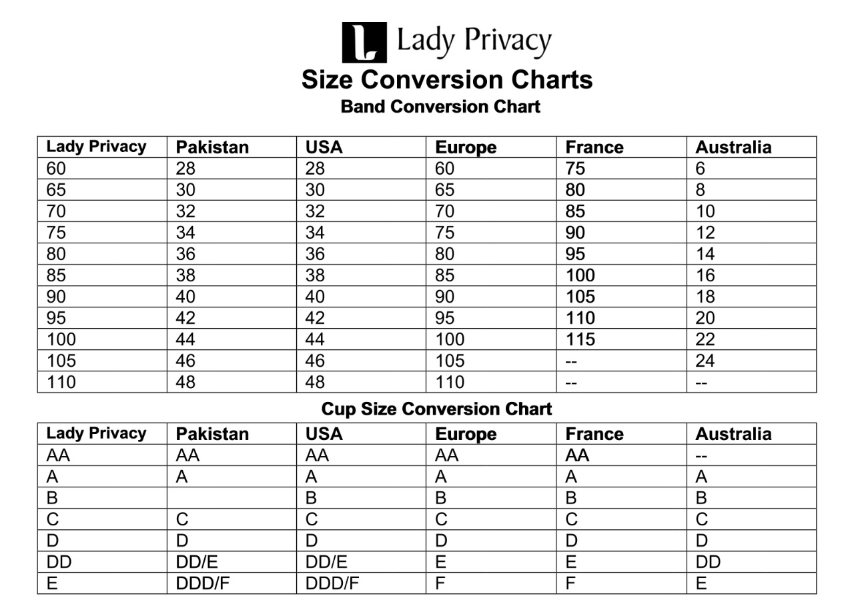Click the Australia band size 6 cell

tap(701, 169)
